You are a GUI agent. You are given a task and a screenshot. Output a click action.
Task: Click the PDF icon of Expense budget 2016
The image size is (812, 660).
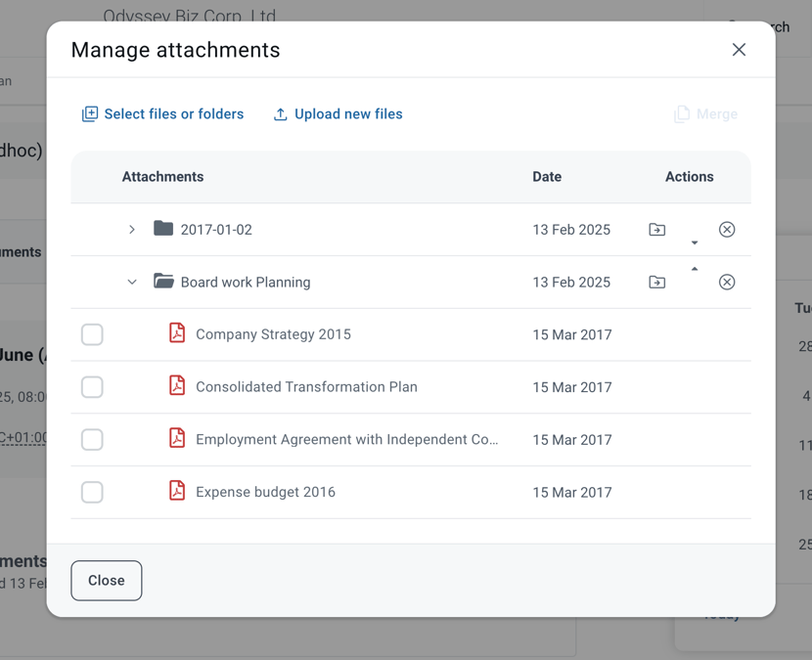tap(177, 490)
